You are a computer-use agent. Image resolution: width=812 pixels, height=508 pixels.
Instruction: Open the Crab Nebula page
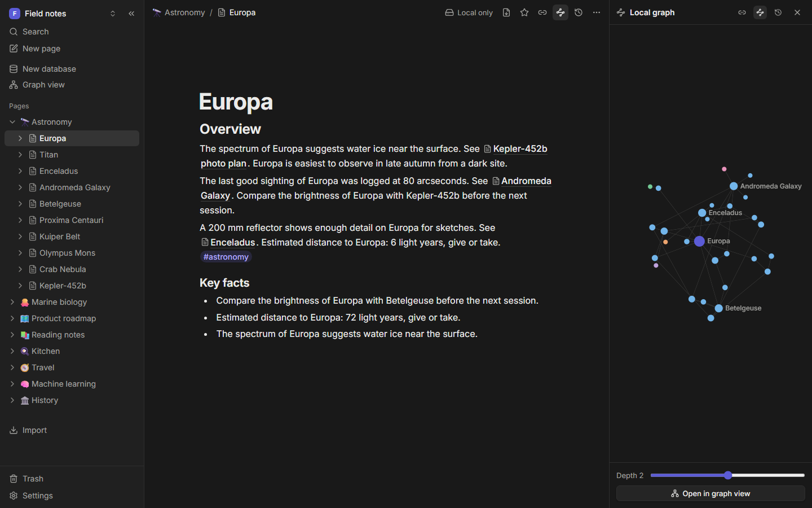(x=72, y=269)
